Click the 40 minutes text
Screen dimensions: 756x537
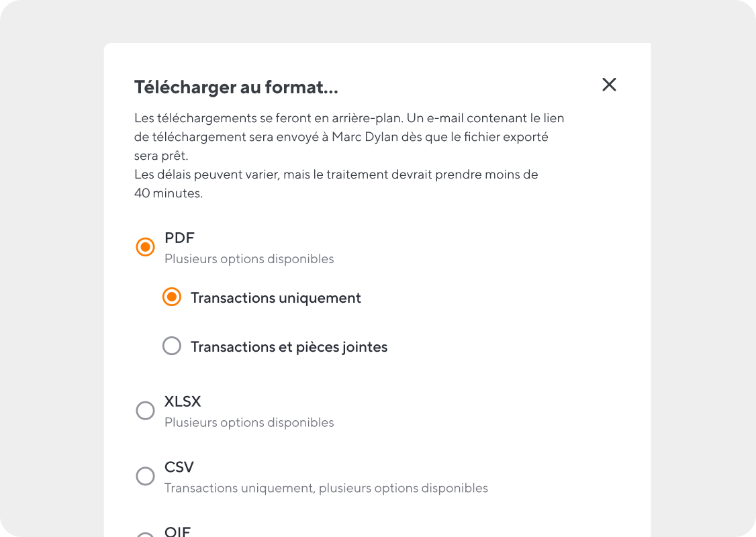click(x=169, y=193)
